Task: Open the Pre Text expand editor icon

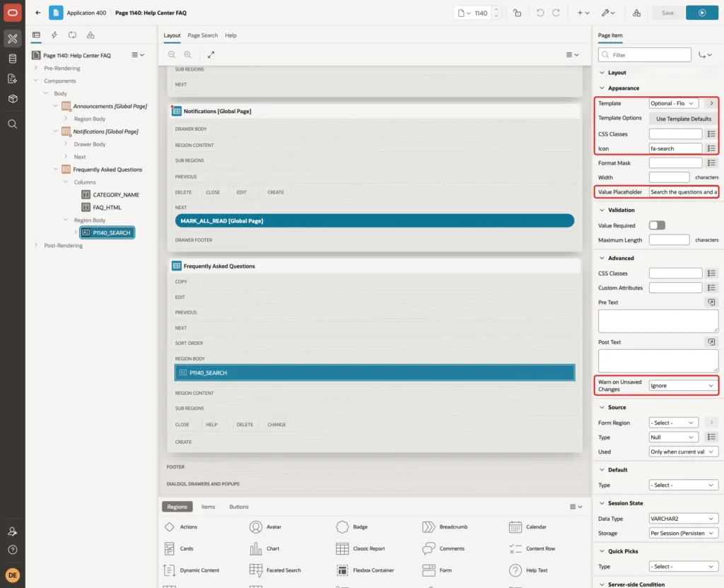Action: click(x=711, y=302)
